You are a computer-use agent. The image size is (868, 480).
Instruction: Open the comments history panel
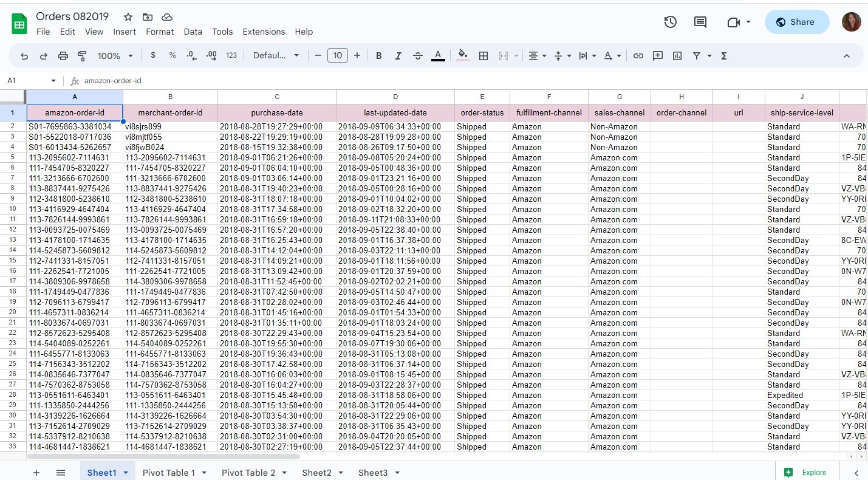[700, 22]
